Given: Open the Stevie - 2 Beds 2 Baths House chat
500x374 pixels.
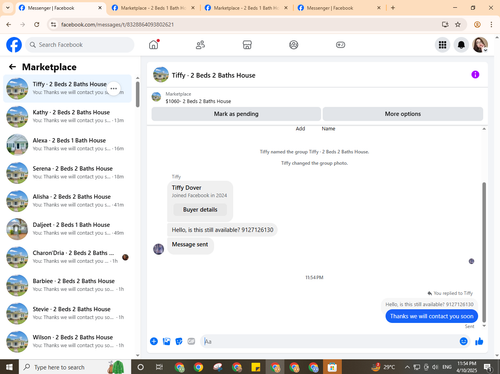Looking at the screenshot, I should pos(68,313).
